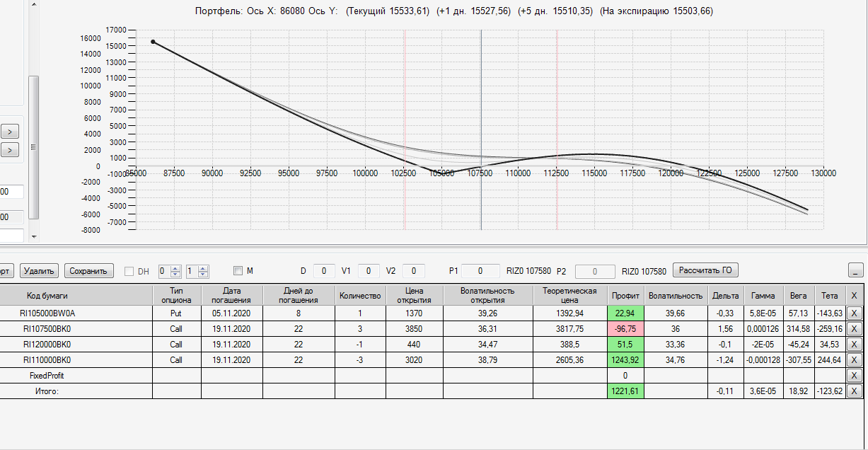The width and height of the screenshot is (868, 450).
Task: Click the theoretical price cell 2605,36
Action: point(569,360)
